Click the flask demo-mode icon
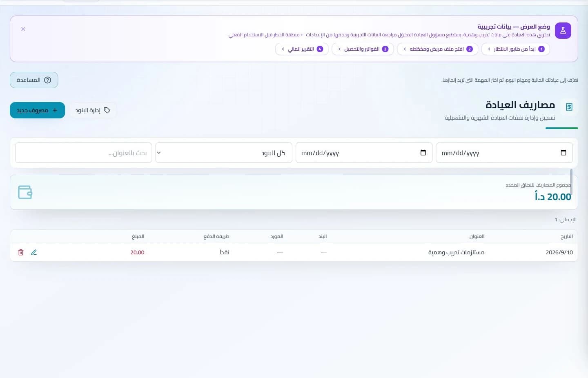This screenshot has height=378, width=588. (x=563, y=31)
